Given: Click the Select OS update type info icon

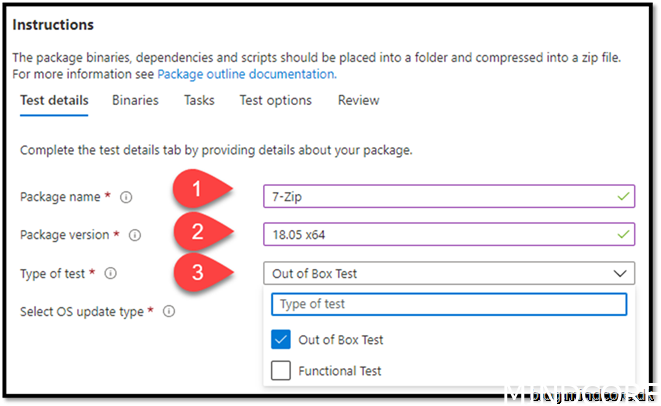Looking at the screenshot, I should [x=169, y=311].
